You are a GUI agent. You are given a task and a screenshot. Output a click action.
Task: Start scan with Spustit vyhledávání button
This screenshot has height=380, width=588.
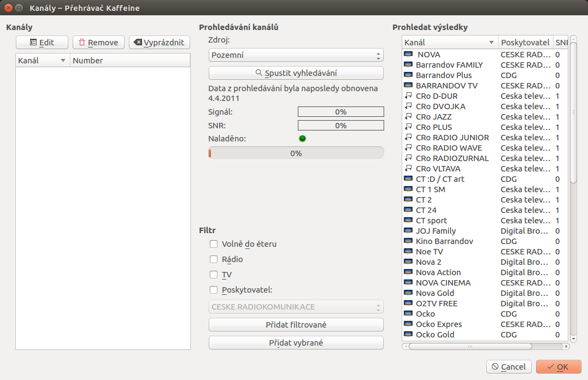296,73
